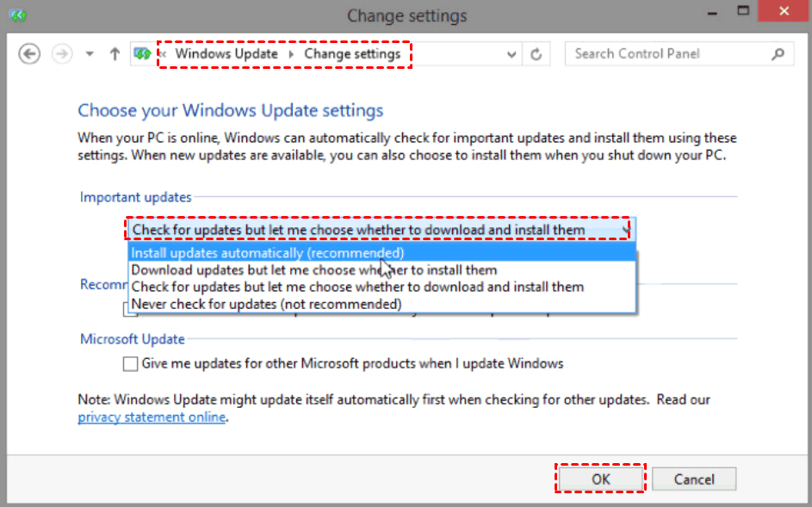The width and height of the screenshot is (812, 507).
Task: Click the Search Control Panel field
Action: click(679, 54)
